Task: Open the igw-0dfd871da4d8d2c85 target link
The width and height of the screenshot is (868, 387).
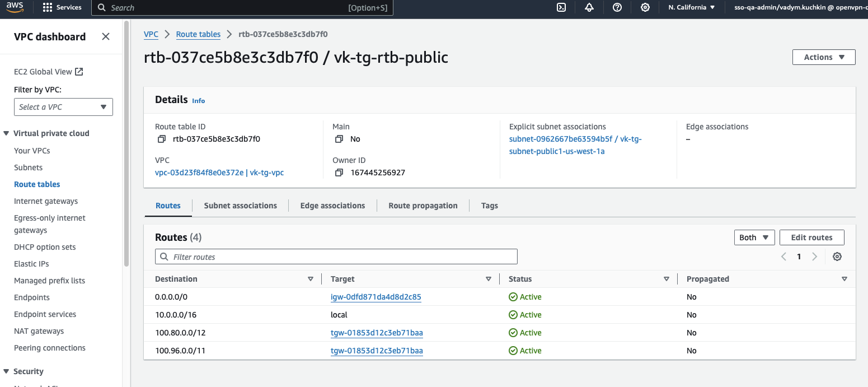Action: [376, 297]
